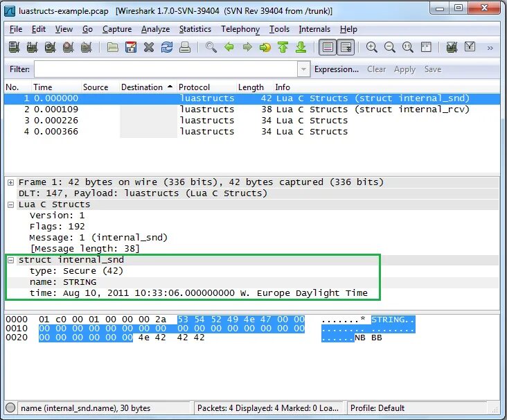Find a packet with the magnifier icon

[211, 47]
